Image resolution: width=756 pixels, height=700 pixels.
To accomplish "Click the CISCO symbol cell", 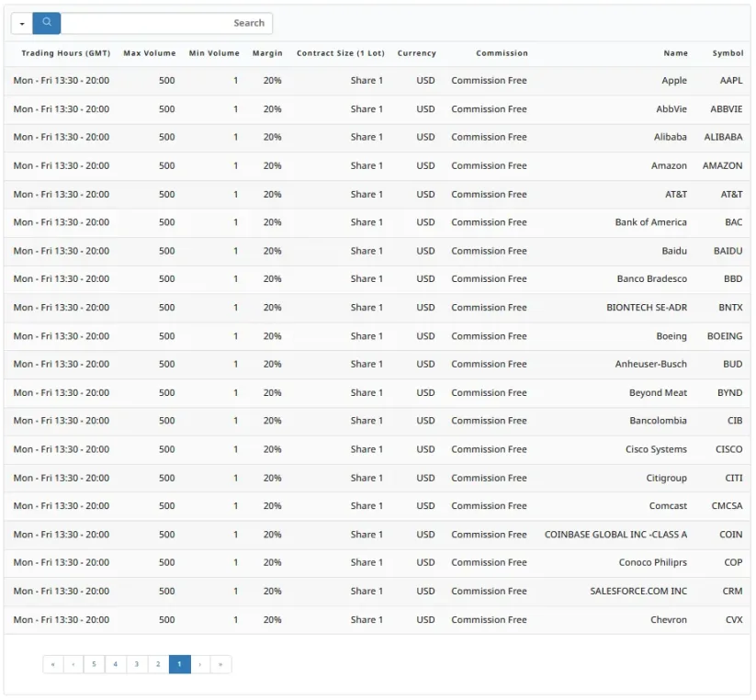I will pyautogui.click(x=729, y=449).
